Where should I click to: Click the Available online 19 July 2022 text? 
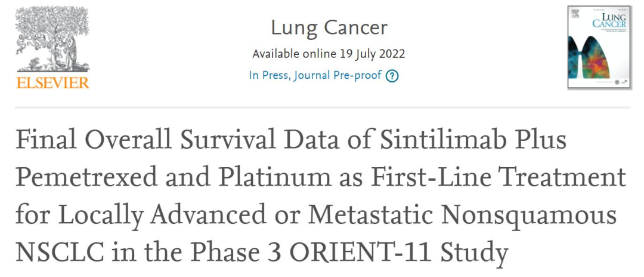click(x=329, y=54)
